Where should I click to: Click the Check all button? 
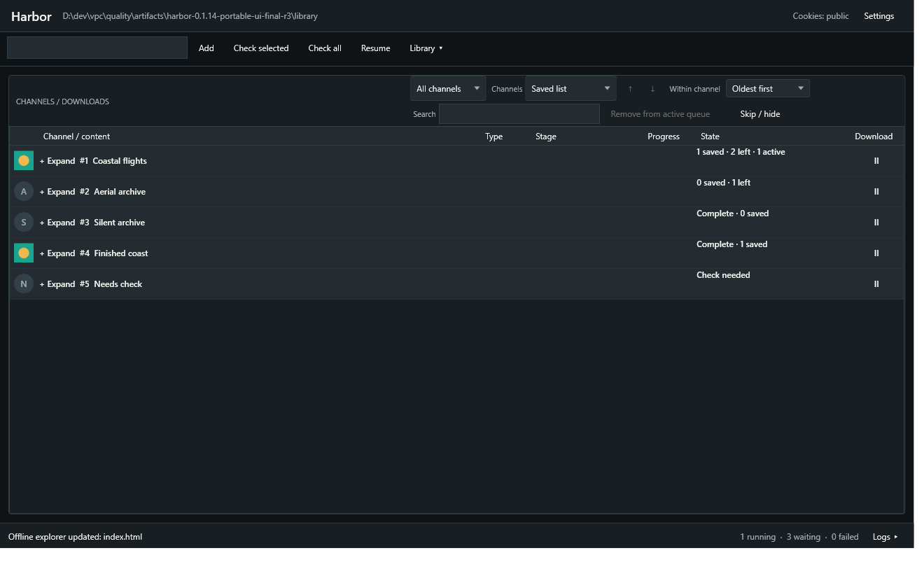click(325, 48)
